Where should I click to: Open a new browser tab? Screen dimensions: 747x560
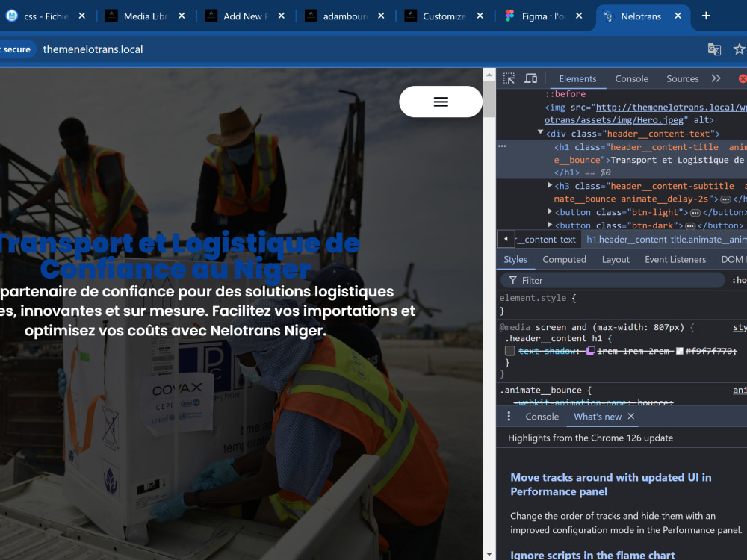pyautogui.click(x=706, y=16)
